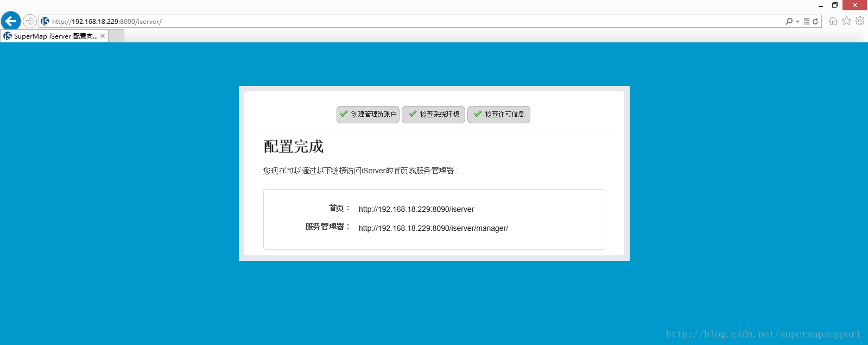This screenshot has width=868, height=345.
Task: Open the 服务管理器 link ending in /manager/
Action: pyautogui.click(x=433, y=228)
